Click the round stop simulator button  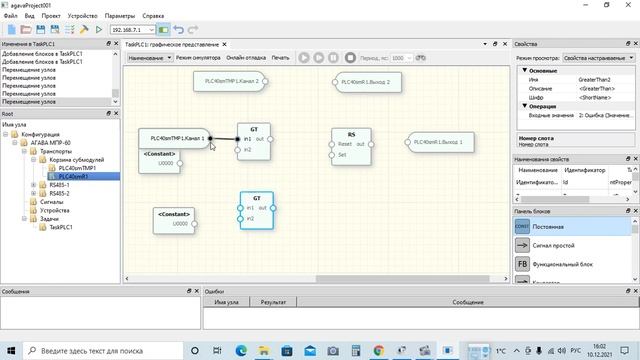(350, 58)
